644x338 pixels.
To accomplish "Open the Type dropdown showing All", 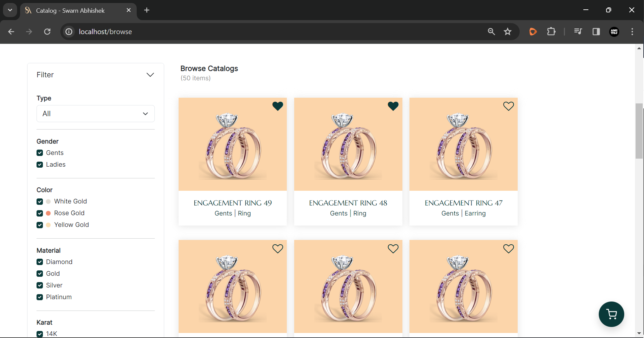I will [x=95, y=114].
